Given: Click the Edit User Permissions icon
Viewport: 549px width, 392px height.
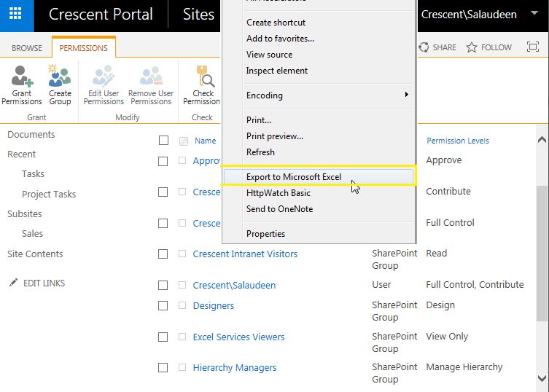Looking at the screenshot, I should (x=104, y=76).
